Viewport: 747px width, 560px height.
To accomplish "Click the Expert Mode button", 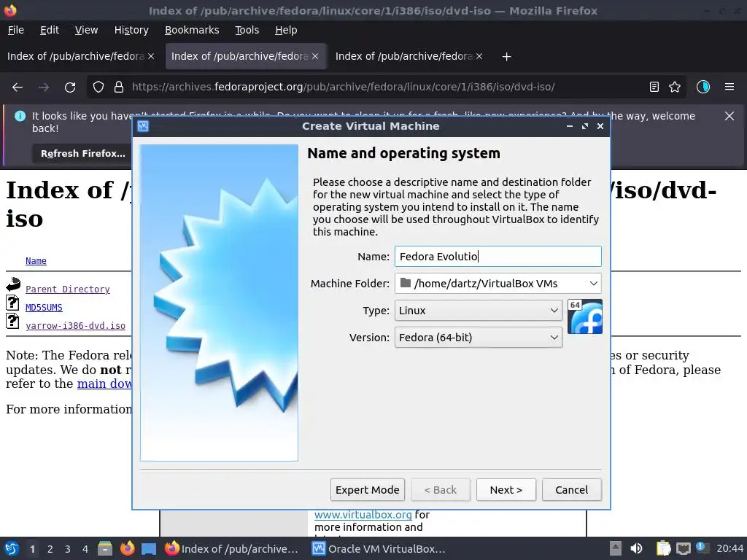I will click(x=368, y=490).
